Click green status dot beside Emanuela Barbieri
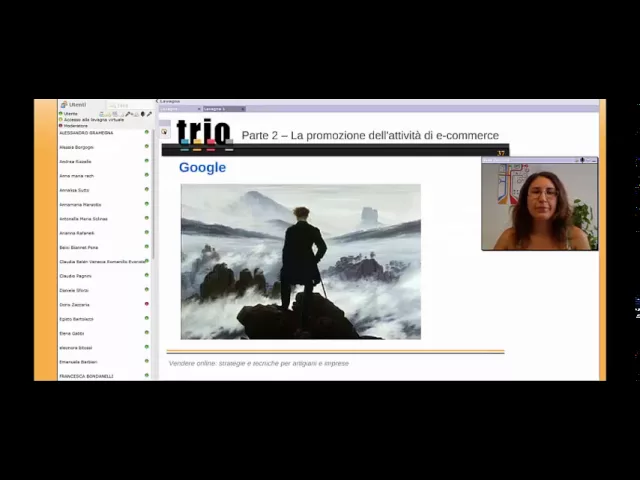Screen dimensions: 640x480 pos(147,361)
